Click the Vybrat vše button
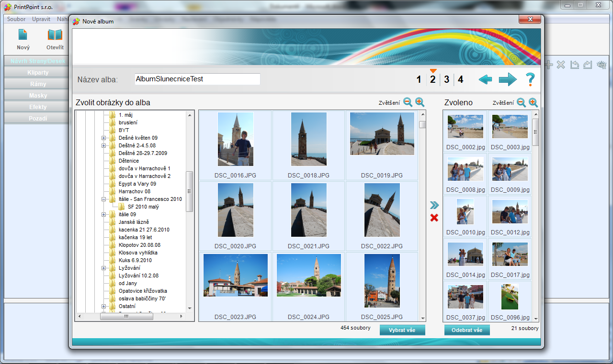 click(402, 330)
